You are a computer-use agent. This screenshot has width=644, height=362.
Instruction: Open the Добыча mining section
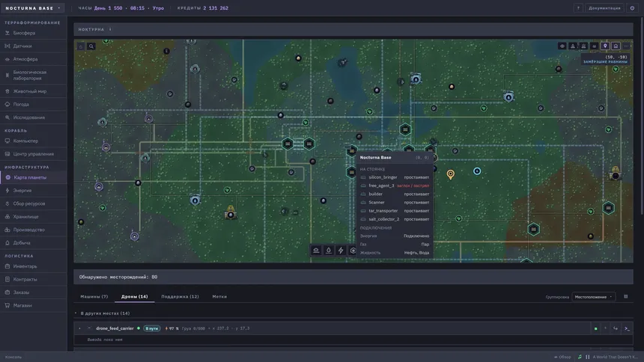[x=33, y=243]
